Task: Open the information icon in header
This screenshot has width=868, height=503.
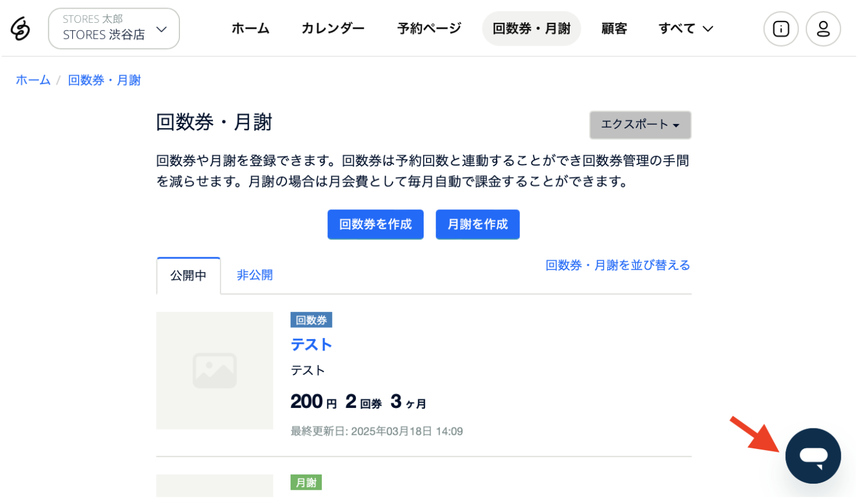Action: click(781, 28)
